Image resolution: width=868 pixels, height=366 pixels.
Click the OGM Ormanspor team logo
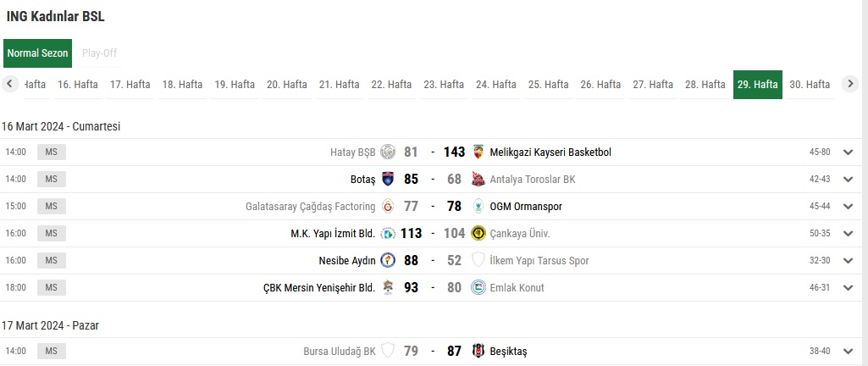[x=478, y=207]
